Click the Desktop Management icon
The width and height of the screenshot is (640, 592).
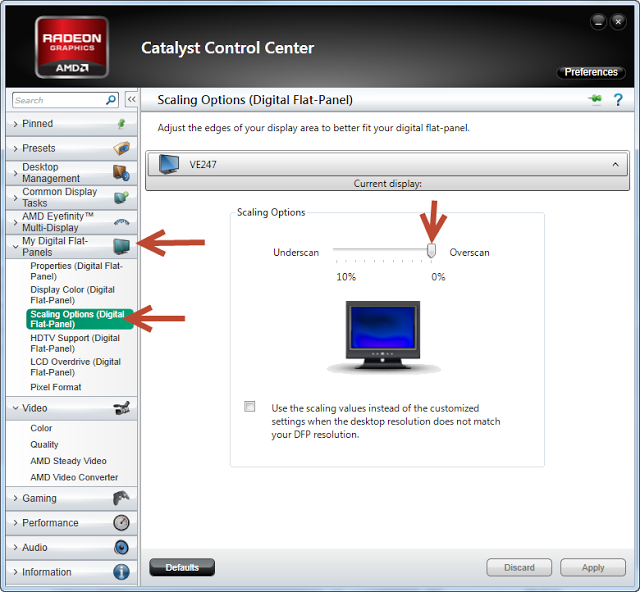click(x=121, y=173)
